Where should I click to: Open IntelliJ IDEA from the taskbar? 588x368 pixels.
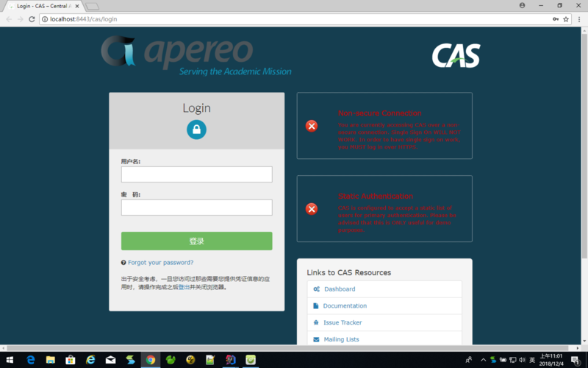pos(230,360)
